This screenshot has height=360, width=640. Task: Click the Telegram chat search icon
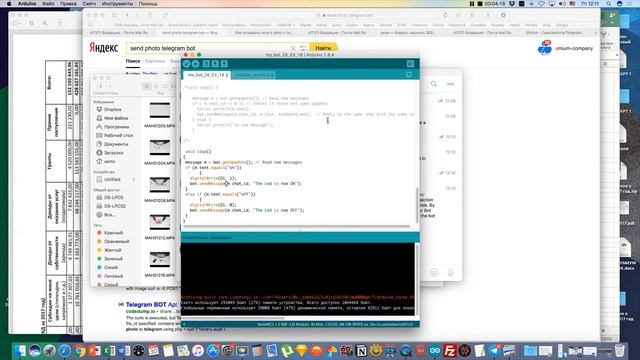(434, 84)
